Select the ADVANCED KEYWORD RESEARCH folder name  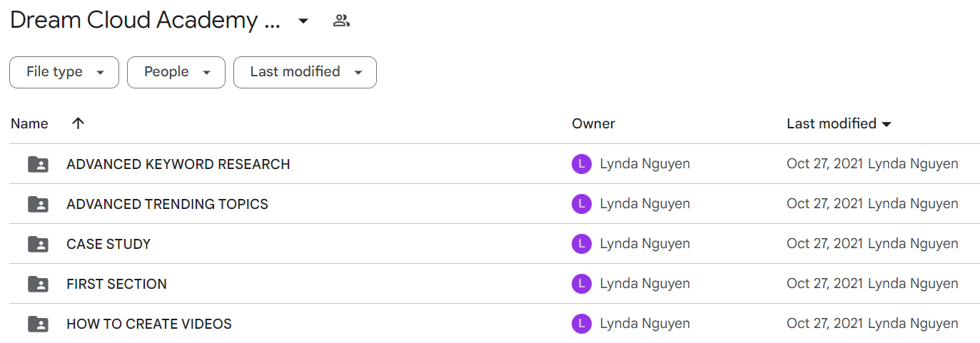[178, 165]
